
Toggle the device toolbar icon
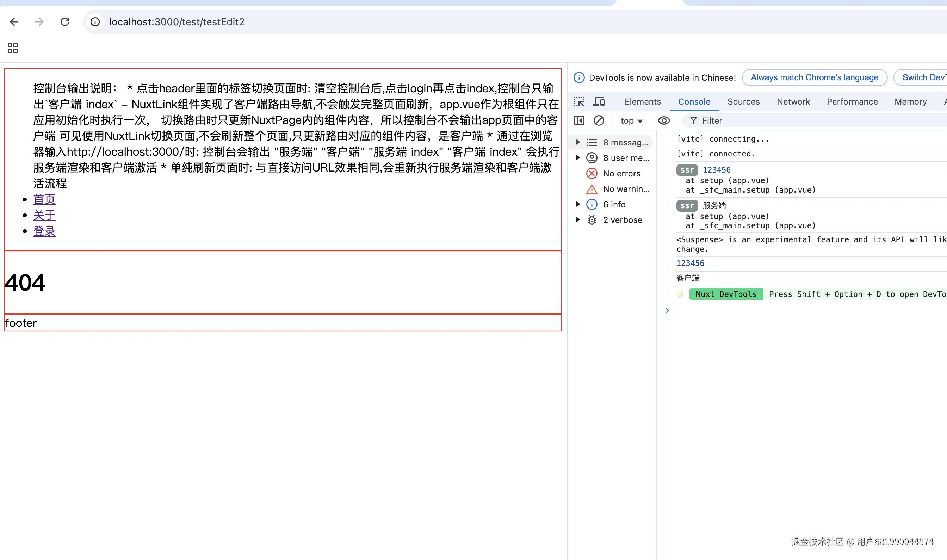click(x=599, y=101)
